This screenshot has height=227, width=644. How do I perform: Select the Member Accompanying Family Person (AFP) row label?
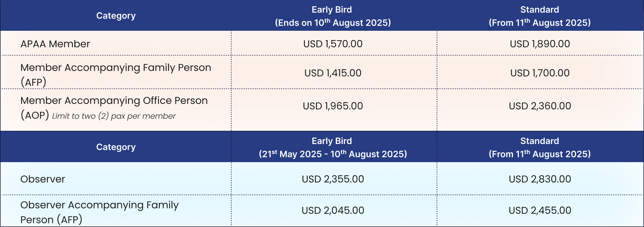pyautogui.click(x=115, y=74)
